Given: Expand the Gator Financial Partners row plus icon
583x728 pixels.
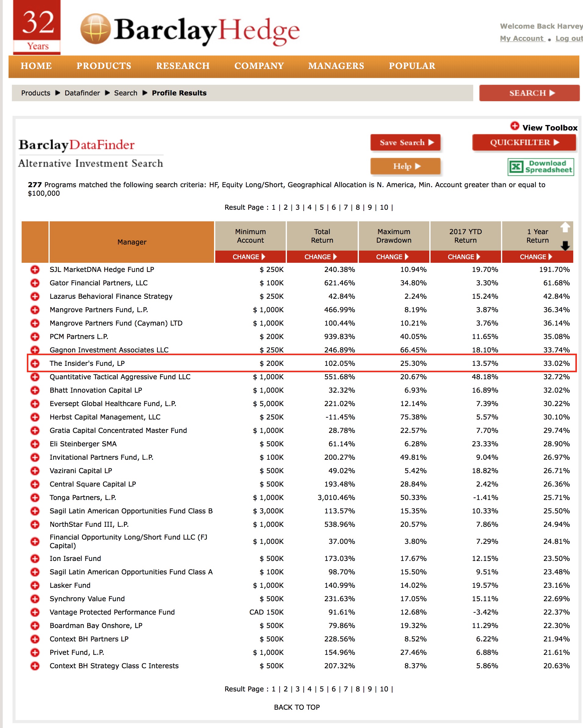Looking at the screenshot, I should (x=35, y=283).
